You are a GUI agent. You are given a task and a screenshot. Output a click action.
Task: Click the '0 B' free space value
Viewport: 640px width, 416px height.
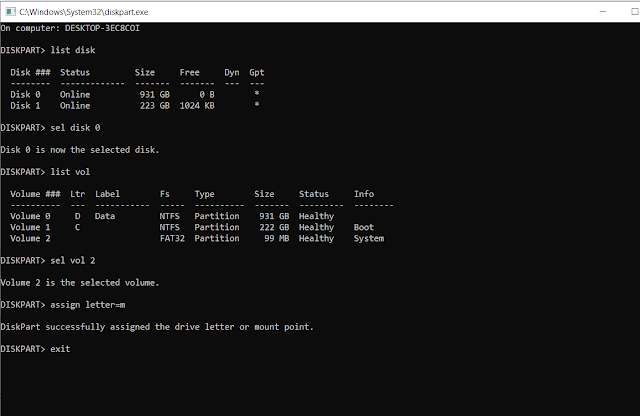tap(207, 94)
